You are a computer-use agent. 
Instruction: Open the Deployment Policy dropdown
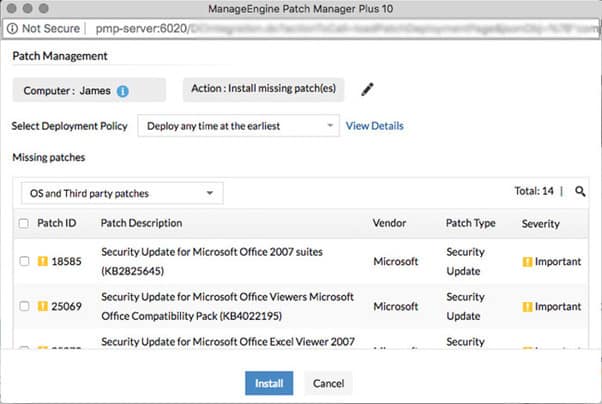coord(238,126)
